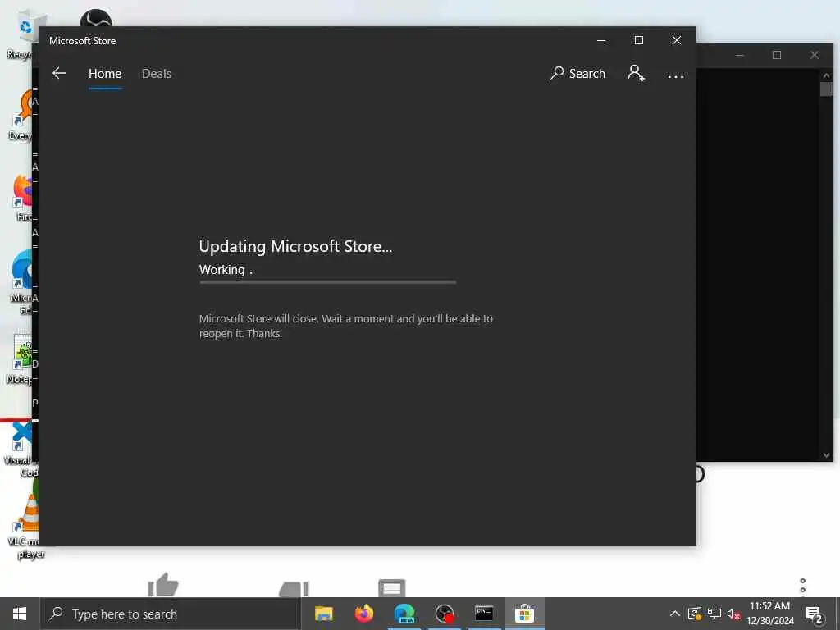Open File Explorer from the taskbar

(x=323, y=614)
